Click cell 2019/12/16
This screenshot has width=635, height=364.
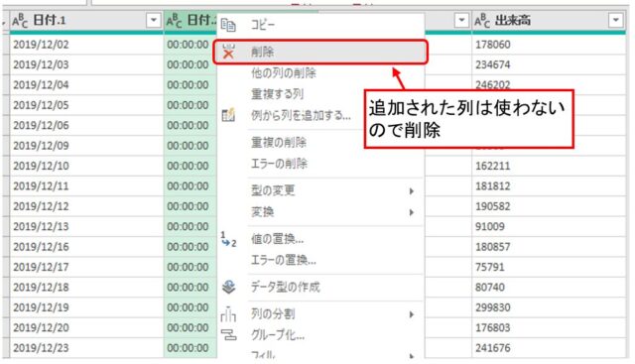point(86,247)
